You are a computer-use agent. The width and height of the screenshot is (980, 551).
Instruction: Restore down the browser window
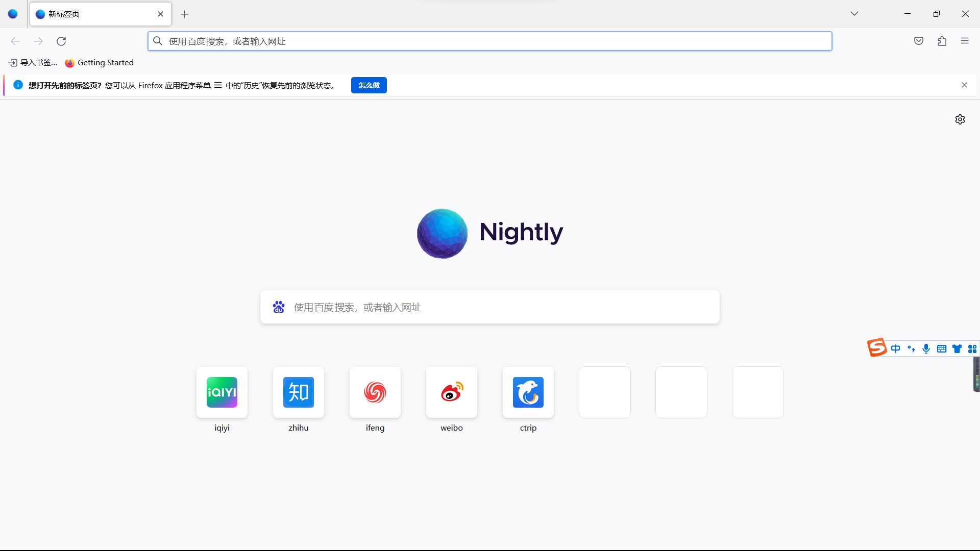click(x=937, y=14)
